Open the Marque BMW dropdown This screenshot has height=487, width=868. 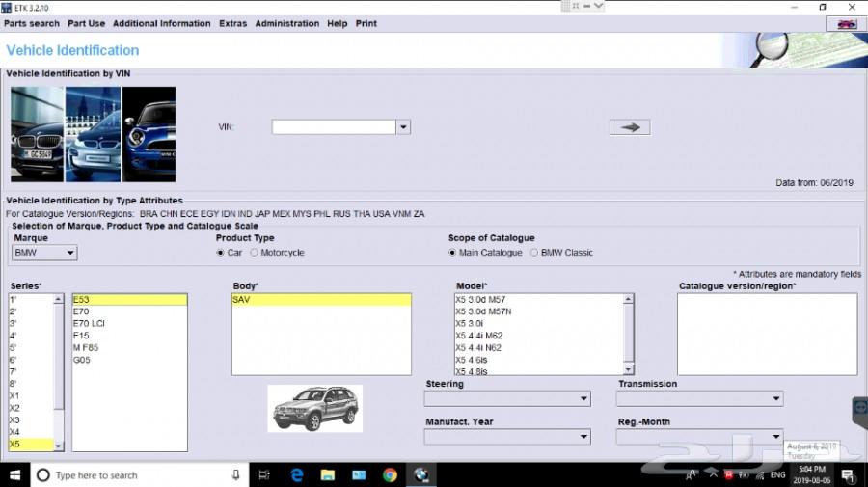click(44, 253)
